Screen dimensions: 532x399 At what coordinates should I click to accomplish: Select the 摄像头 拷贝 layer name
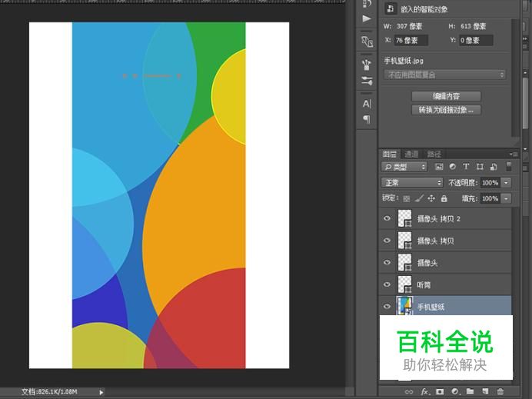435,241
